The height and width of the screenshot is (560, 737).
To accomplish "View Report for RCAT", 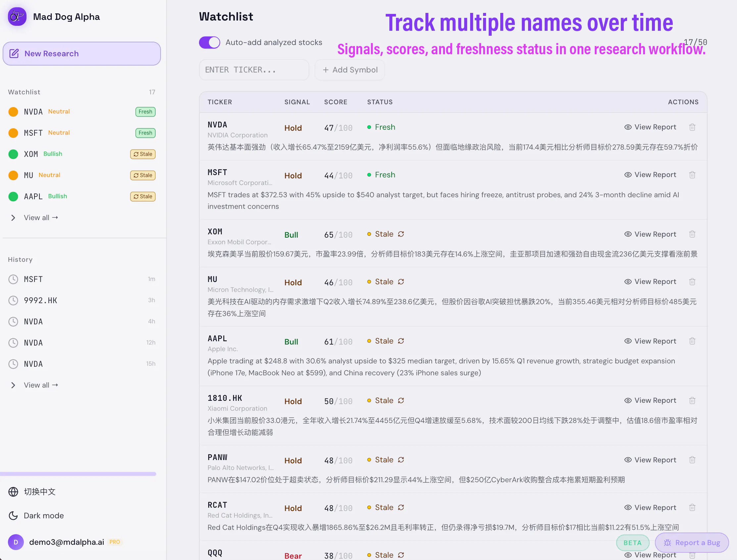I will point(650,508).
